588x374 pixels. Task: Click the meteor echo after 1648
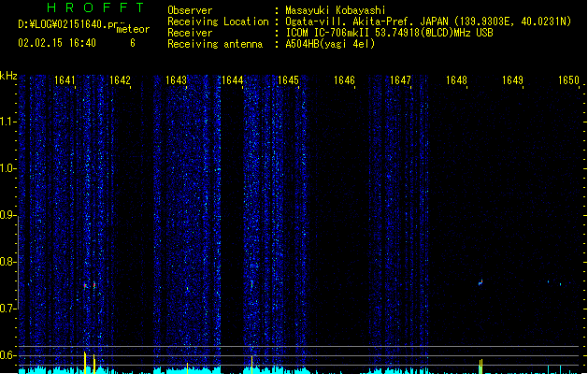(480, 282)
